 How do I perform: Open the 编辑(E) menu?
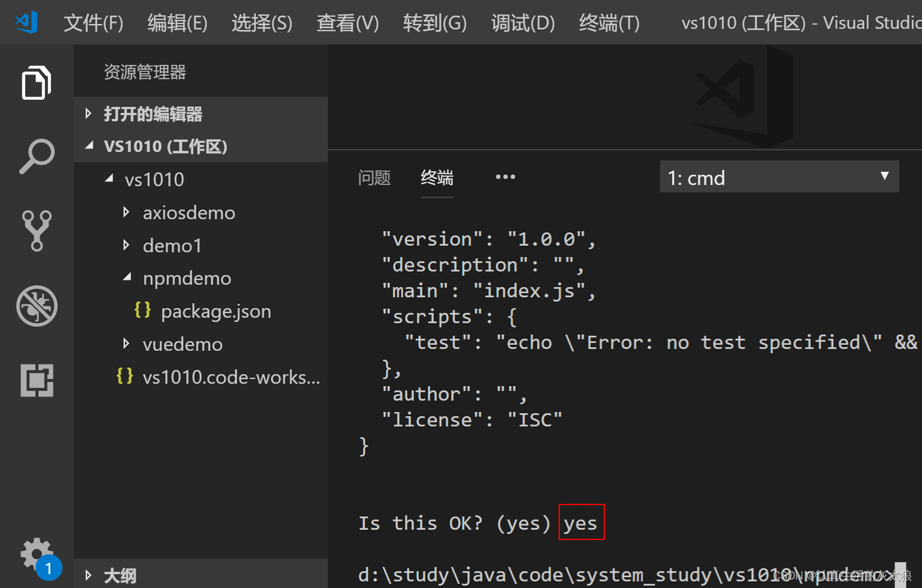pyautogui.click(x=177, y=23)
